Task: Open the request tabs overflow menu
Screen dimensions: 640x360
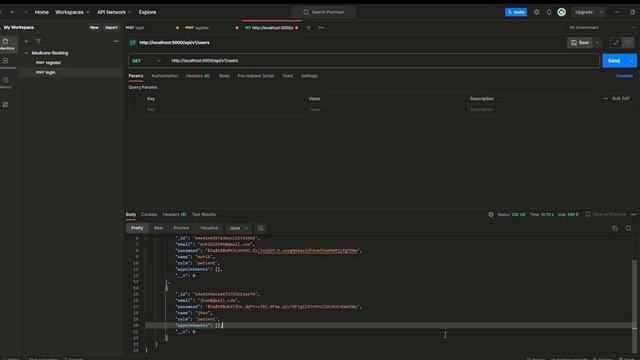Action: 321,27
